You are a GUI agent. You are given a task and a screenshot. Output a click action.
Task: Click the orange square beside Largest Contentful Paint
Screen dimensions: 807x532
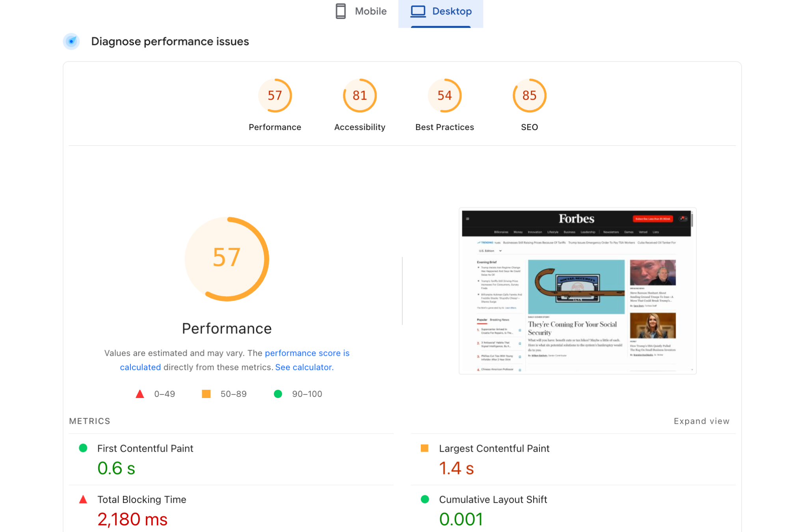click(425, 448)
